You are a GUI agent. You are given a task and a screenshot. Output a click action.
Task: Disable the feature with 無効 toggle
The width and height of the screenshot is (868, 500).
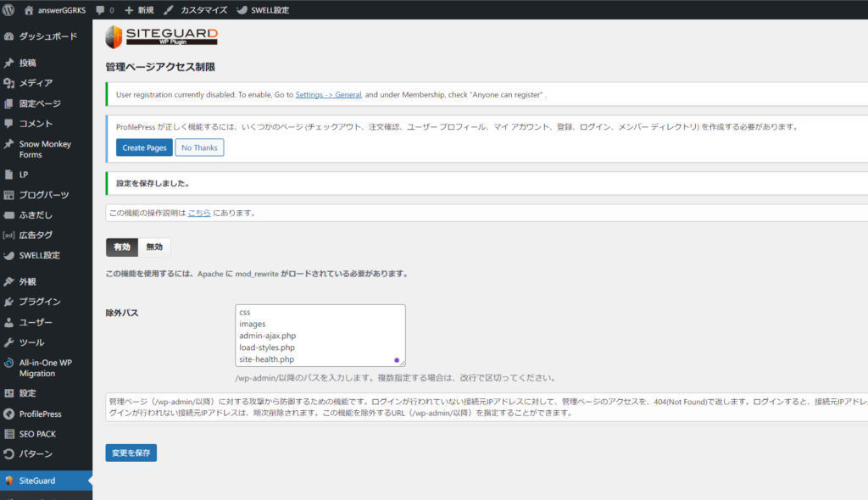point(154,247)
